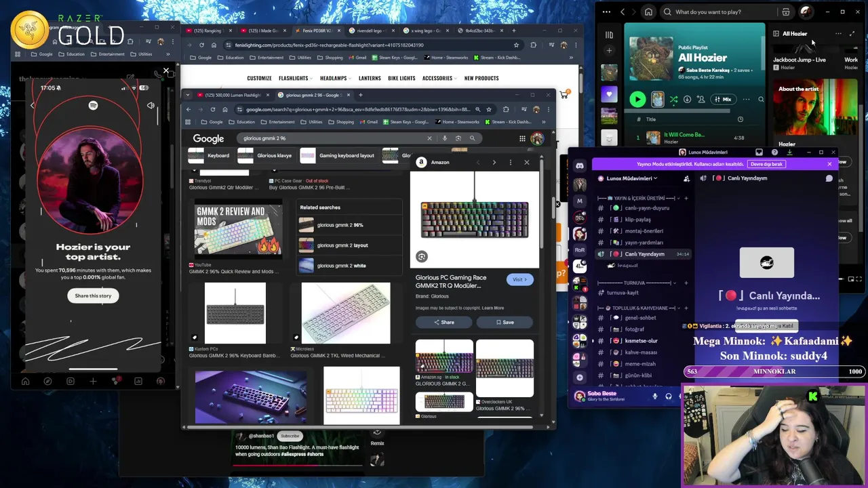Open the RoR server in the Discord sidebar
The width and height of the screenshot is (868, 488).
click(580, 249)
